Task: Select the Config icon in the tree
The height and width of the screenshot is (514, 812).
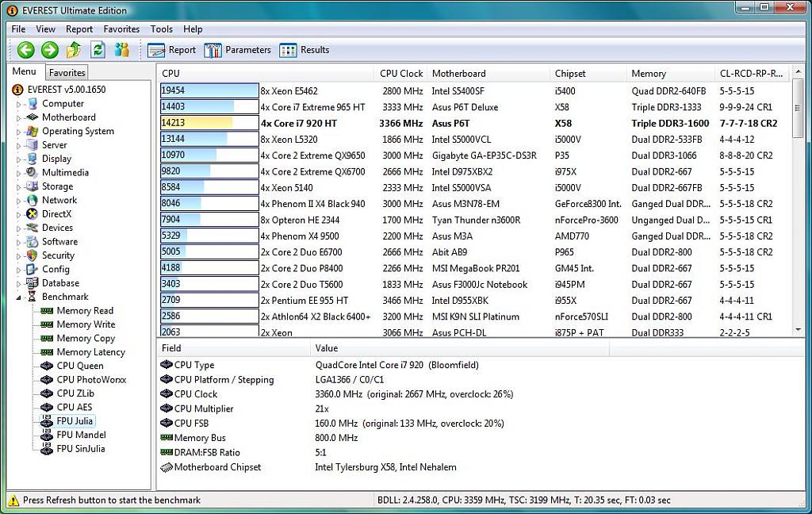Action: (x=32, y=269)
